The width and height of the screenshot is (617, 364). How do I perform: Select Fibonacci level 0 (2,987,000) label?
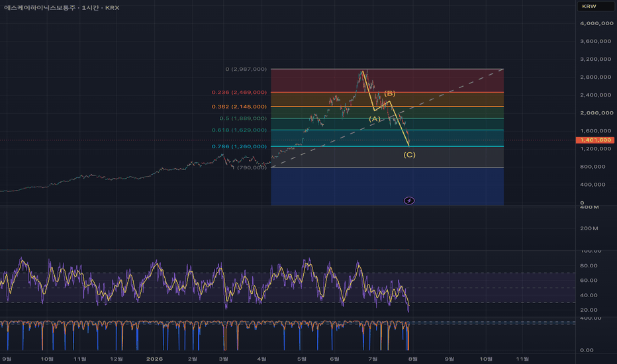click(x=246, y=69)
